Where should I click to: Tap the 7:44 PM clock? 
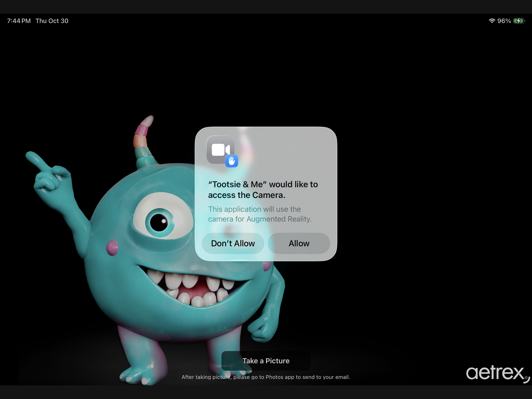coord(19,21)
